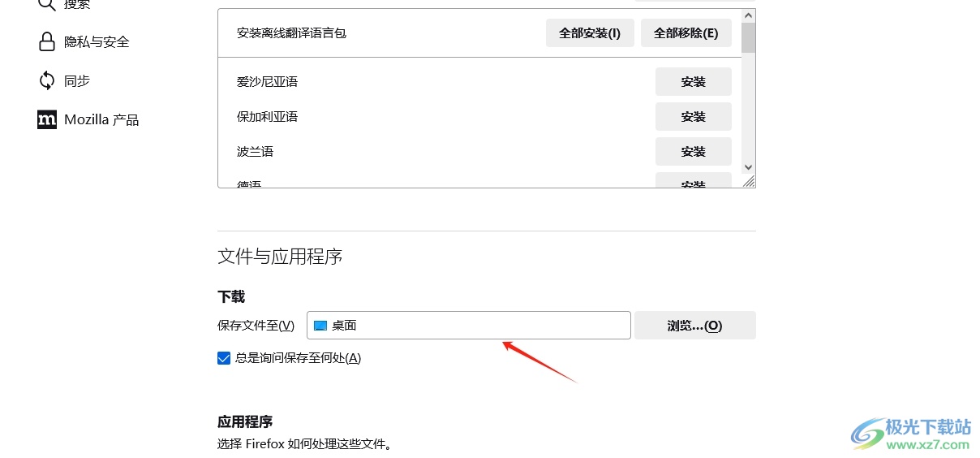The width and height of the screenshot is (980, 458).
Task: Select the 搜索 sidebar label
Action: coord(77,5)
